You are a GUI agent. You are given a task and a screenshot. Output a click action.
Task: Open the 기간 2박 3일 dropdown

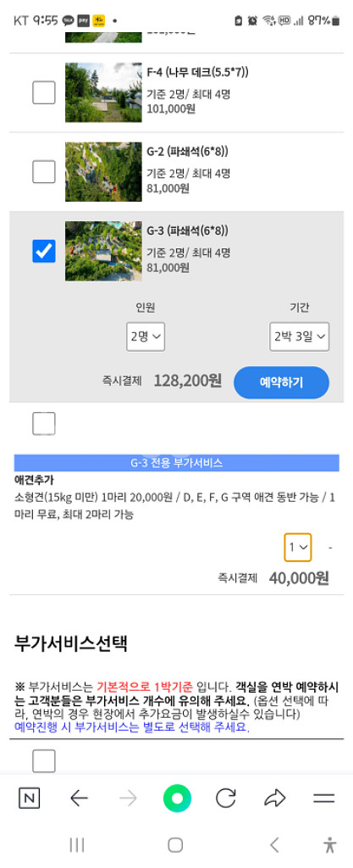[x=300, y=336]
